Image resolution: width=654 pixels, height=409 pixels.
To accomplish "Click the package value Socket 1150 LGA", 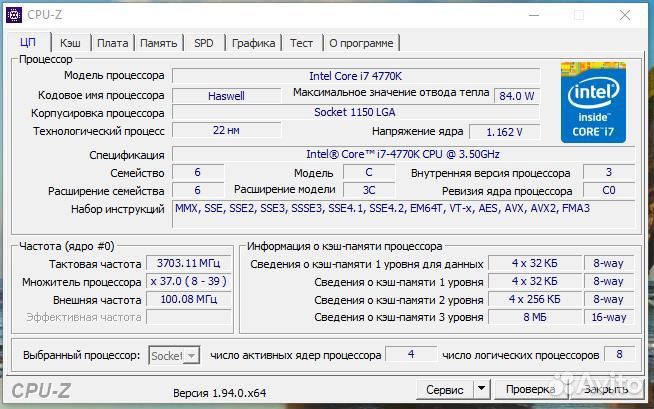I will click(x=356, y=113).
